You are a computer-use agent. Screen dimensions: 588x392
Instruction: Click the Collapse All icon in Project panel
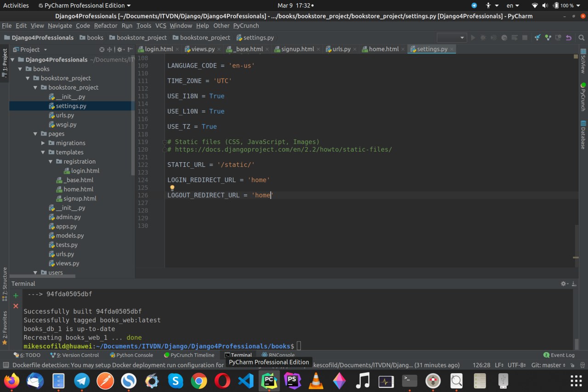point(110,49)
